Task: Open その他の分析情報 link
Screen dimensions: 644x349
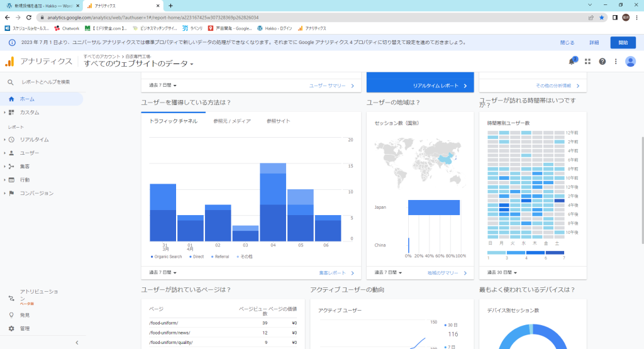Action: pyautogui.click(x=558, y=86)
